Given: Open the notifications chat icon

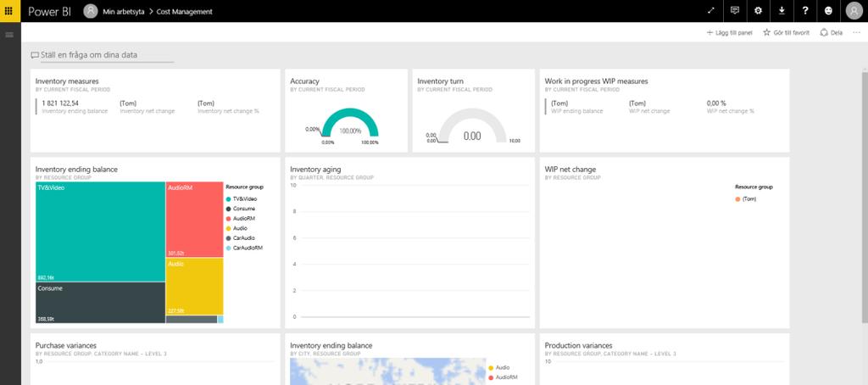Looking at the screenshot, I should (x=735, y=11).
